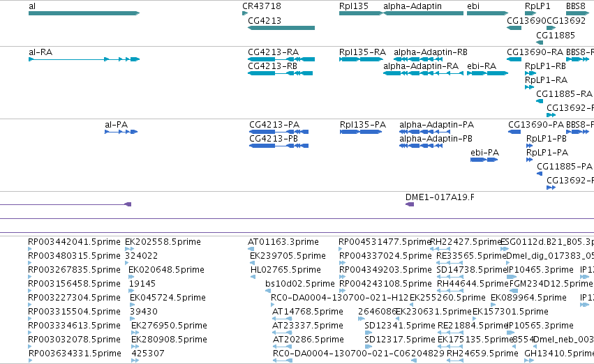Select EST EK276950.5prime
Viewport: 594px width, 364px height.
[169, 326]
